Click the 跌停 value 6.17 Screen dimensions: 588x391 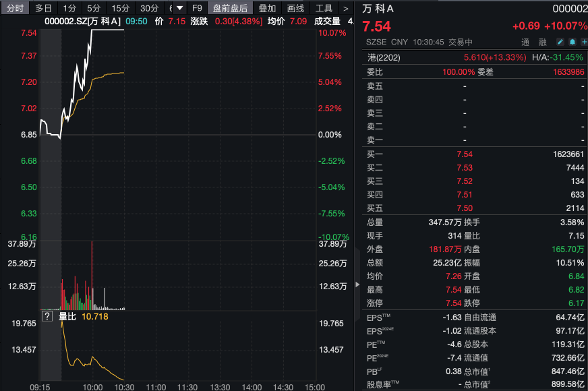pos(577,303)
